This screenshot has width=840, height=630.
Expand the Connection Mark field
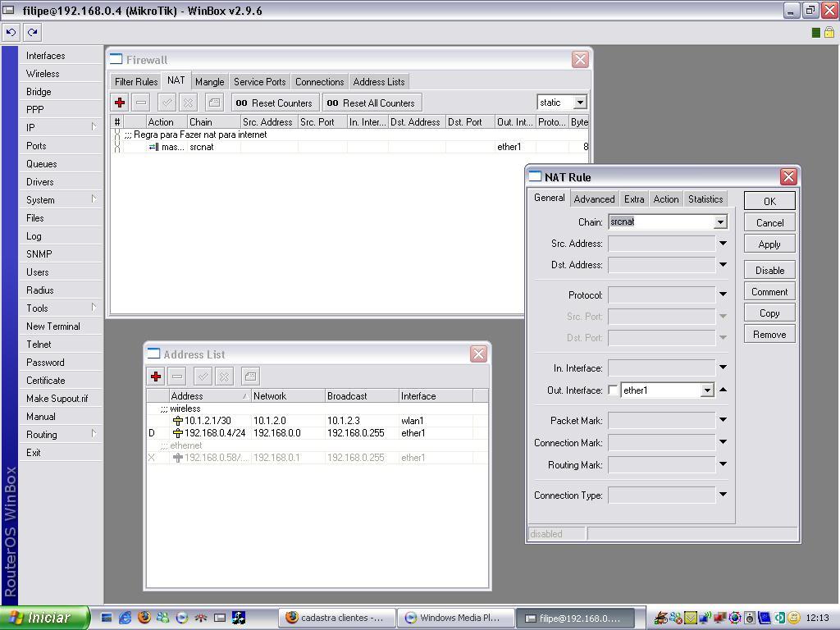[723, 442]
